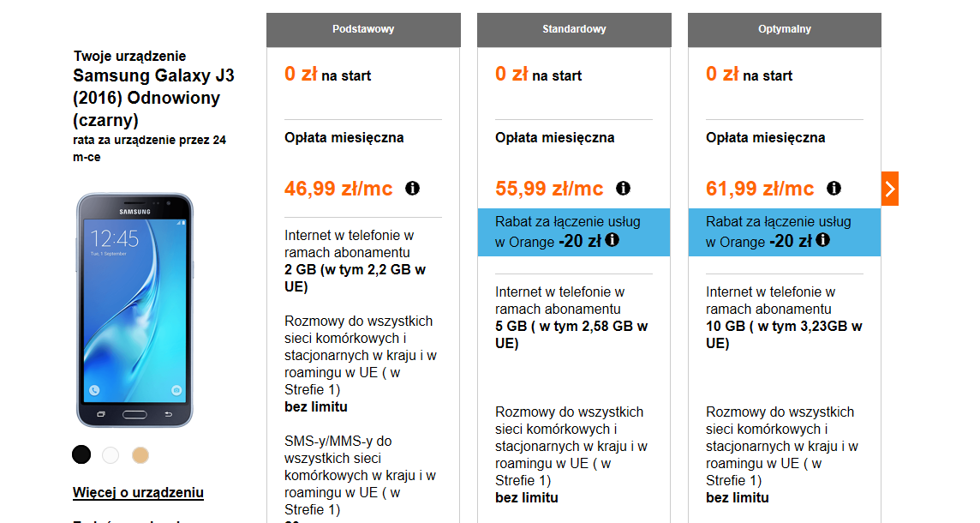Click "0 zł na start" in the Podstawowy column
Screen dimensions: 980x523
[x=328, y=75]
